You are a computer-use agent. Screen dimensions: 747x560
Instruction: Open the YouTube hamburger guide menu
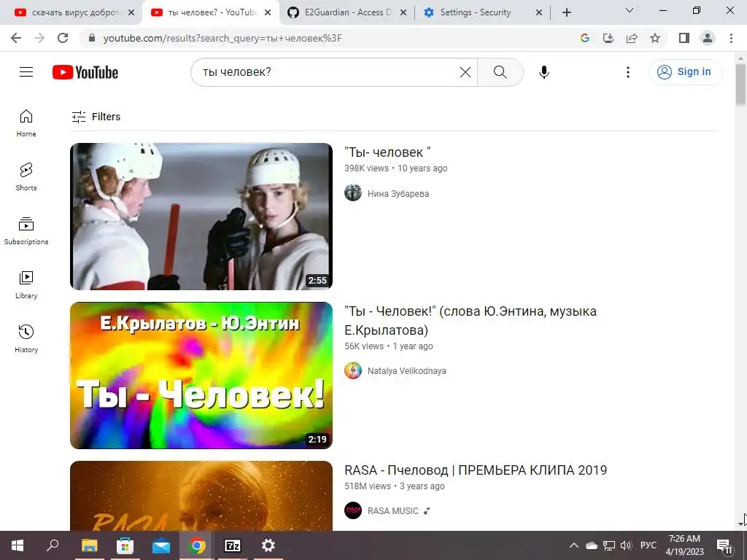coord(26,72)
